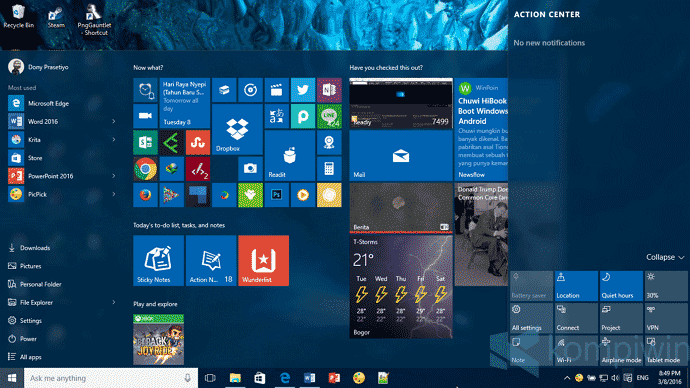690x388 pixels.
Task: Toggle VPN quick action
Action: click(666, 318)
